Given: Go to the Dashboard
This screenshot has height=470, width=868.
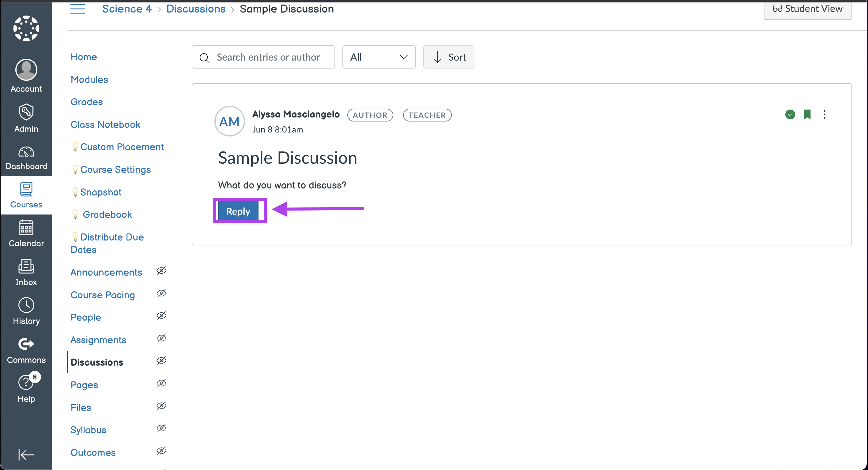Looking at the screenshot, I should point(26,158).
